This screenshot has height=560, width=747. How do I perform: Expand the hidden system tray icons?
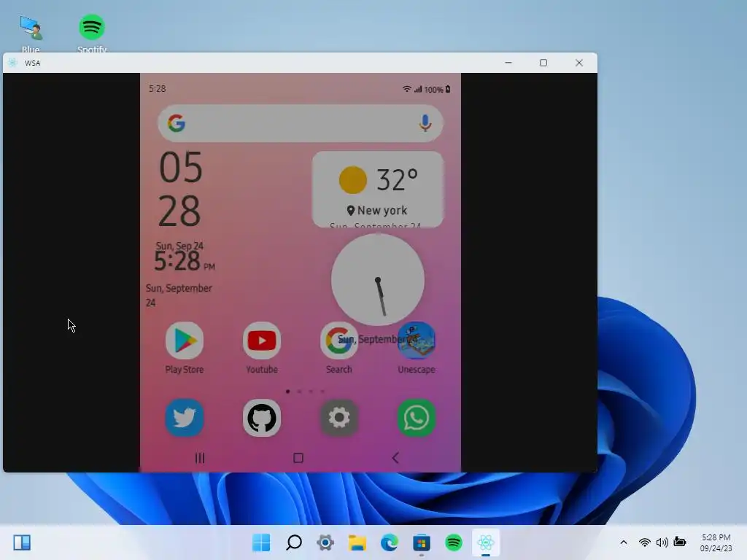click(x=624, y=542)
